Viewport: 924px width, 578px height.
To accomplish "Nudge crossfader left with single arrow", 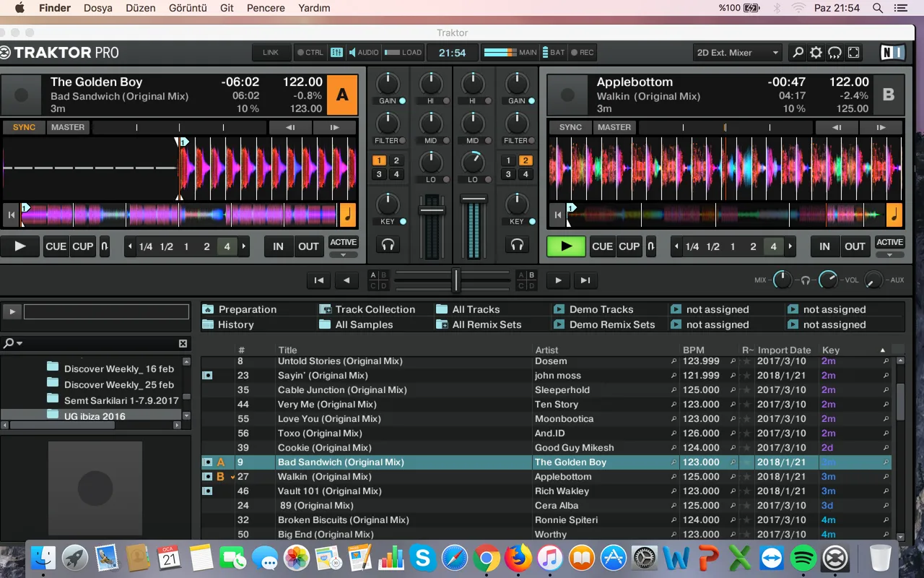I will pyautogui.click(x=346, y=280).
